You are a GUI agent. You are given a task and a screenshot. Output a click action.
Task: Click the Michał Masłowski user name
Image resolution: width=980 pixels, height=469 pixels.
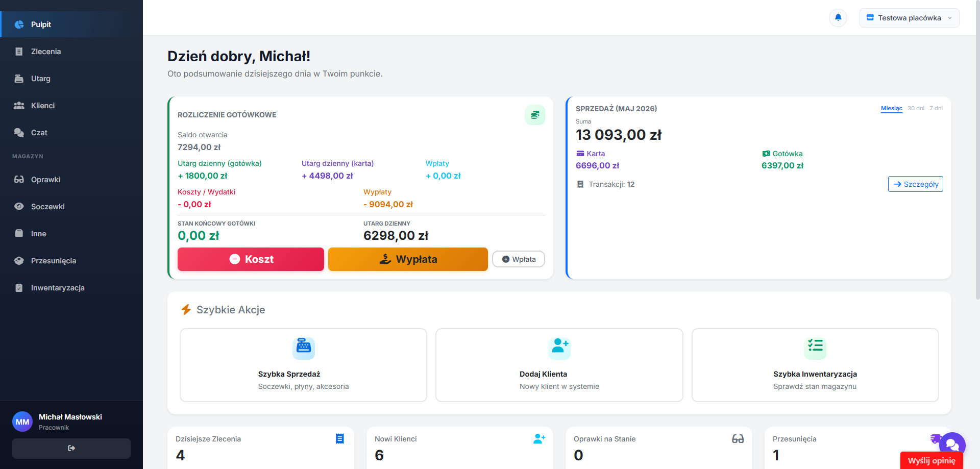(70, 417)
